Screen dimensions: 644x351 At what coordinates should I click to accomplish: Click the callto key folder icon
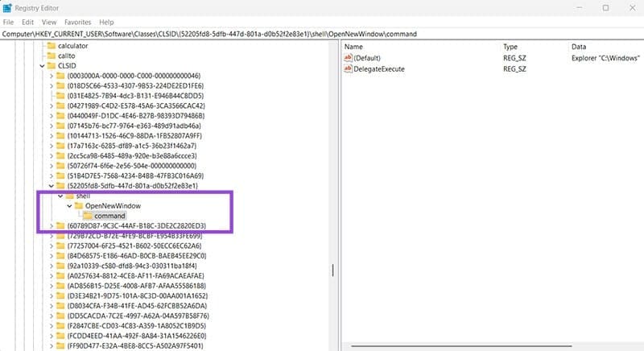point(50,56)
